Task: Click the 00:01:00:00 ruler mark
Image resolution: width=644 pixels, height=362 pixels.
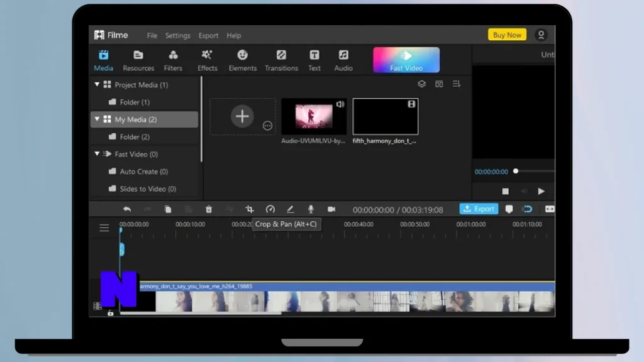Action: tap(470, 224)
